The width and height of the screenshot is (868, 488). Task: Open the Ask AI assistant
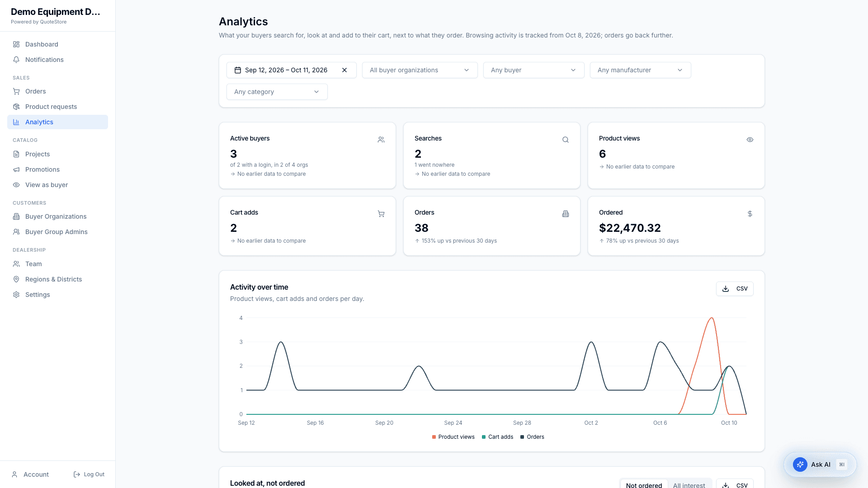pyautogui.click(x=820, y=465)
